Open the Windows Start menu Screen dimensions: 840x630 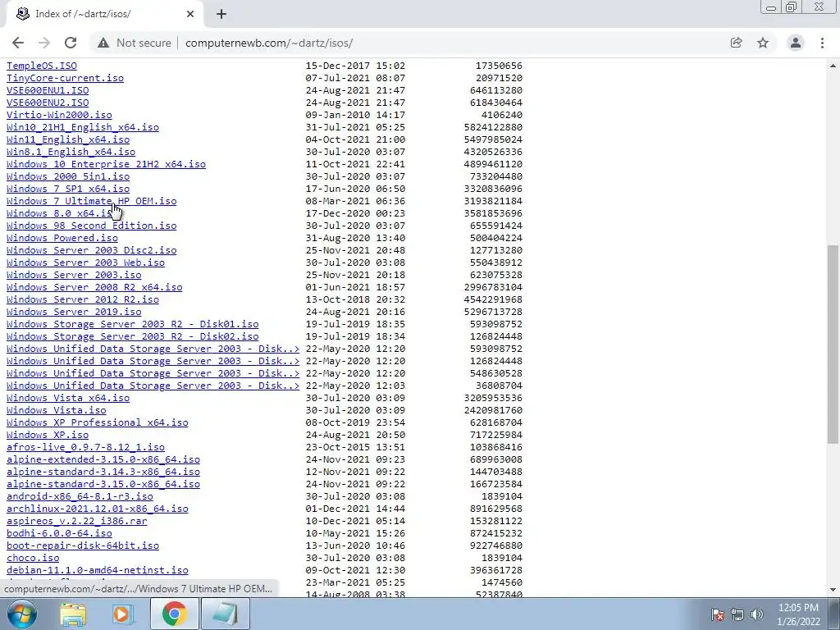tap(22, 614)
